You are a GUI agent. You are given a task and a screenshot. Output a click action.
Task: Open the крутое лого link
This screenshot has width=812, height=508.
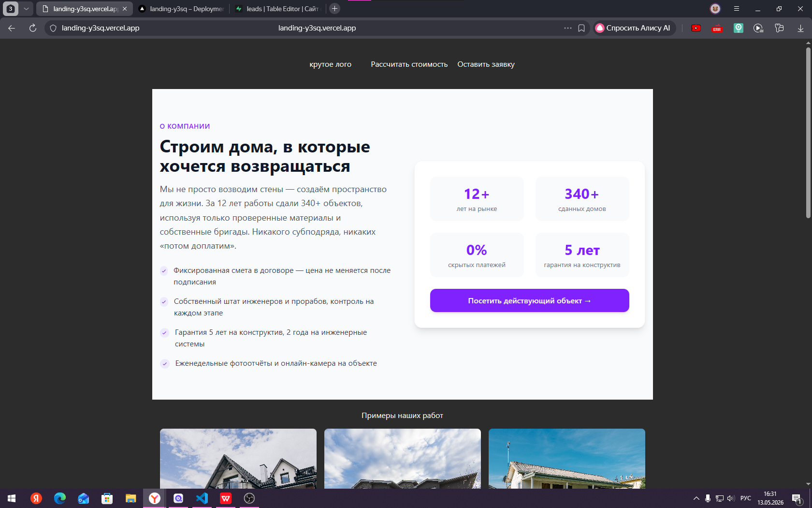[x=331, y=64]
